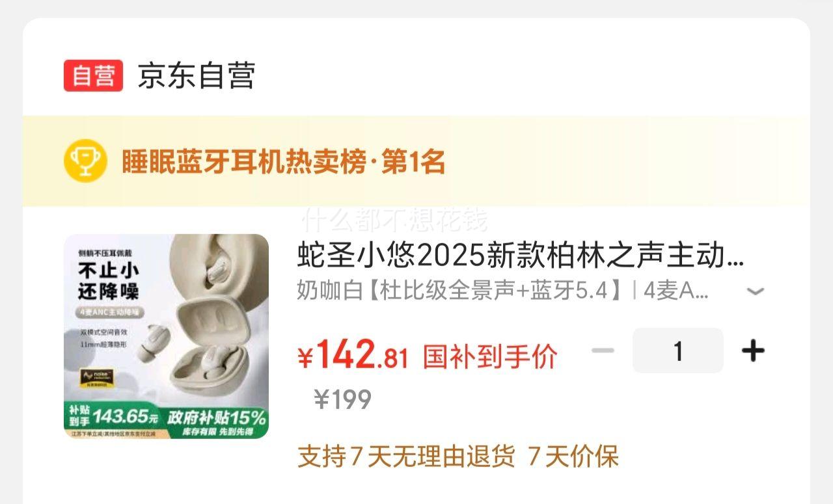Focus the quantity field showing 1
The image size is (833, 504).
678,351
